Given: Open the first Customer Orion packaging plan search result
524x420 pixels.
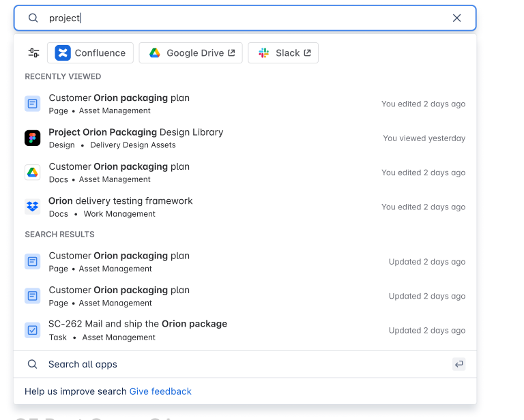Looking at the screenshot, I should [x=245, y=262].
